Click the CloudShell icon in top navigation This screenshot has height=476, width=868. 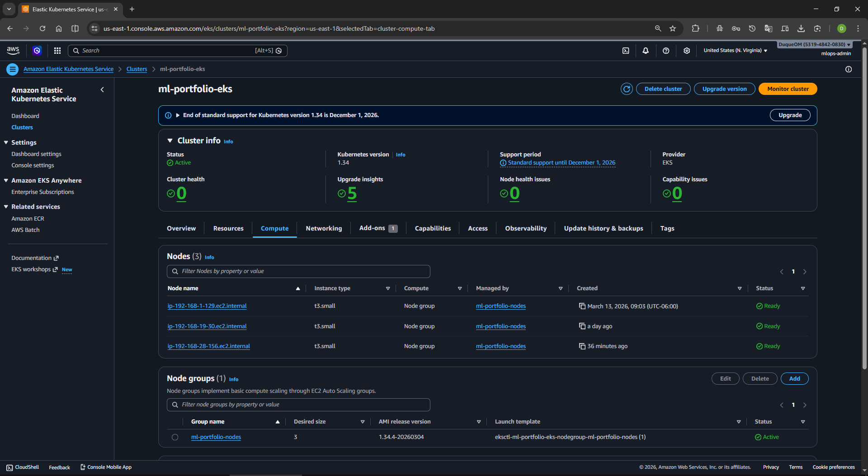626,51
